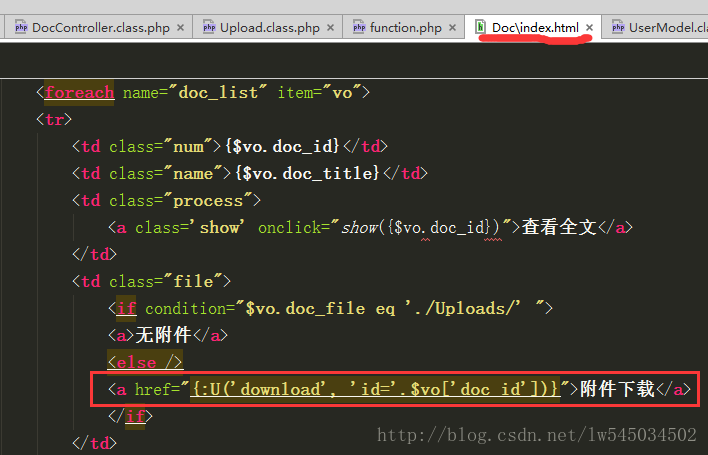
Task: Select the Doc\index.html tab
Action: coord(533,28)
